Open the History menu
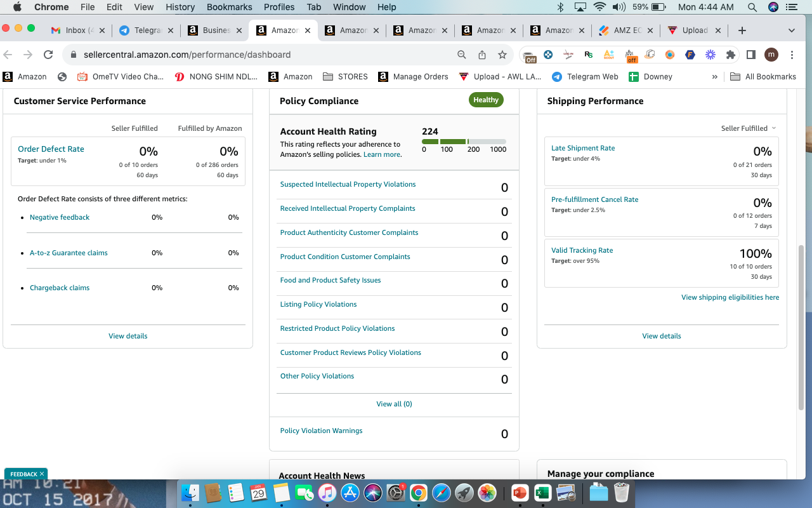 (x=180, y=7)
